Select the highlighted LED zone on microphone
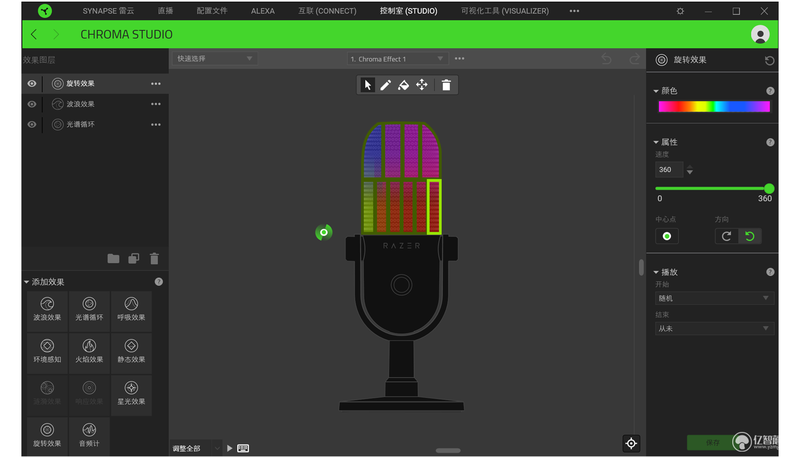The height and width of the screenshot is (457, 800). click(x=434, y=207)
